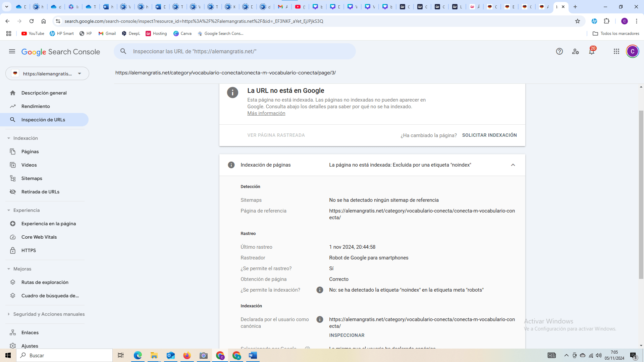Open the browser extensions puzzle icon
Viewport: 644px width, 362px height.
tap(606, 21)
